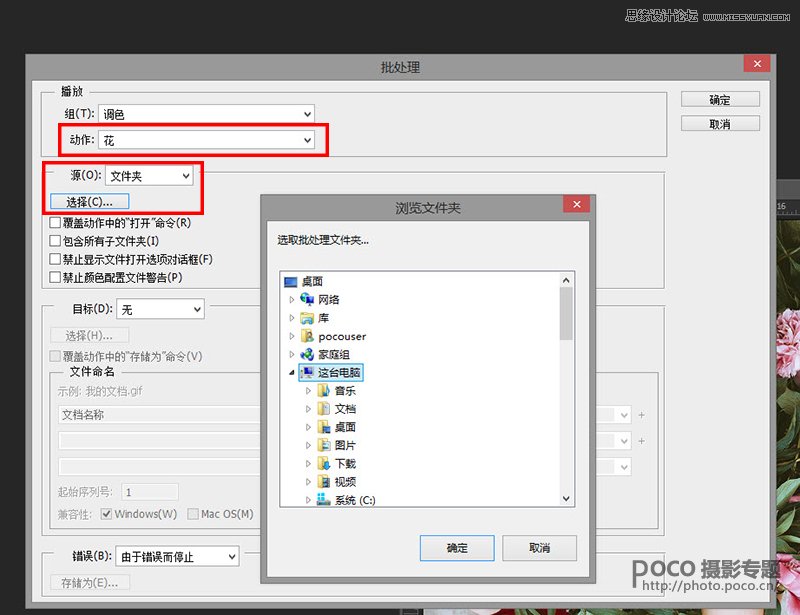Click 取消 in the Batch (批处理) dialog
The image size is (800, 615).
click(720, 124)
